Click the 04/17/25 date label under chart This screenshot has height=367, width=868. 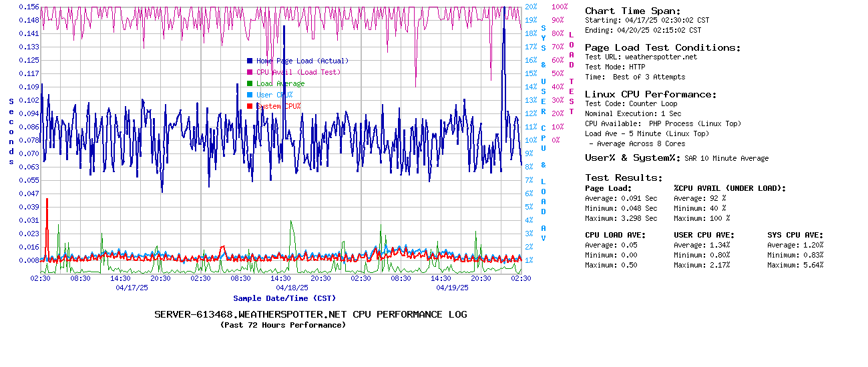132,288
